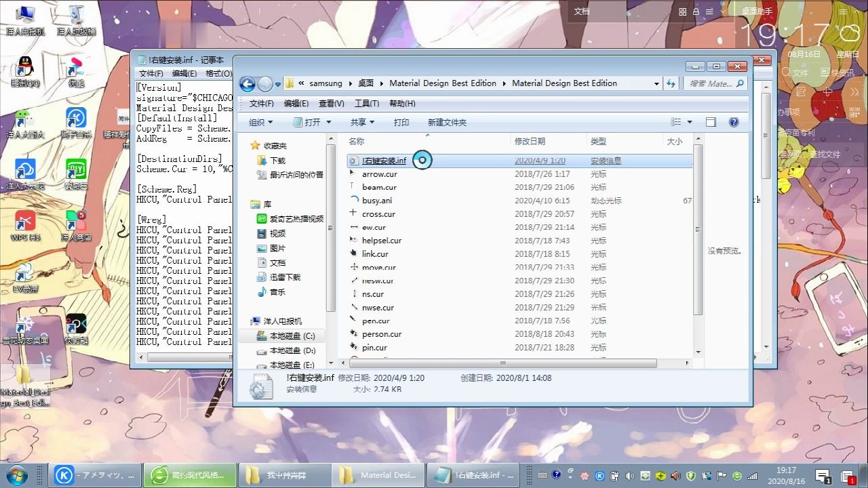Toggle the preview pane button
The image size is (868, 488).
coord(711,122)
